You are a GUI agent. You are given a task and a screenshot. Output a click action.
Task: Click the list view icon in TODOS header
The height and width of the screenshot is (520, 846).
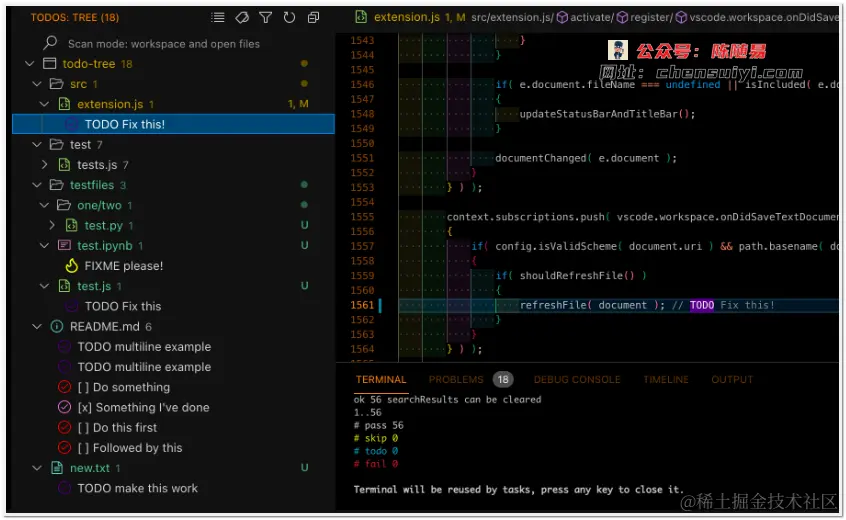[x=218, y=18]
